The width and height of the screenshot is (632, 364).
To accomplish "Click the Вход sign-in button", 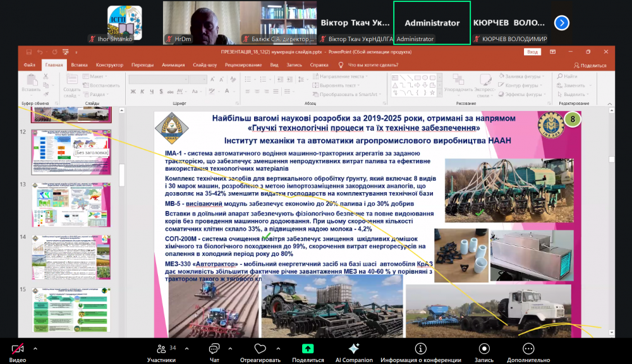I will pyautogui.click(x=533, y=52).
